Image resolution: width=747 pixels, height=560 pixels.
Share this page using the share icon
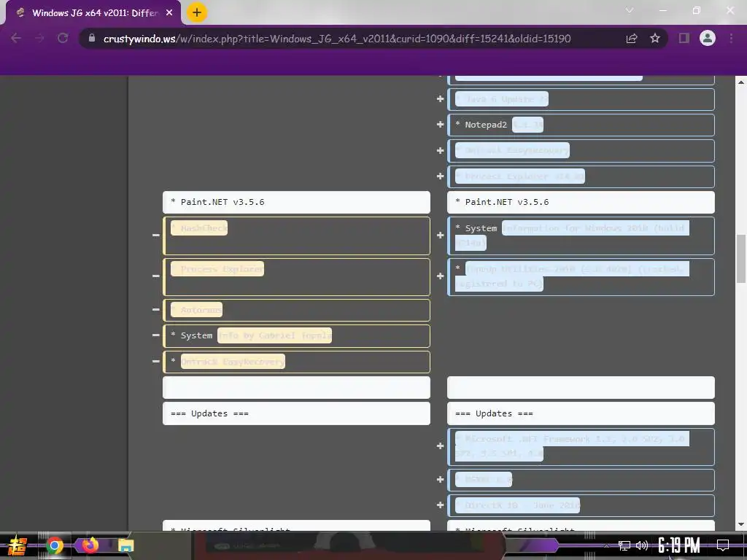tap(632, 38)
